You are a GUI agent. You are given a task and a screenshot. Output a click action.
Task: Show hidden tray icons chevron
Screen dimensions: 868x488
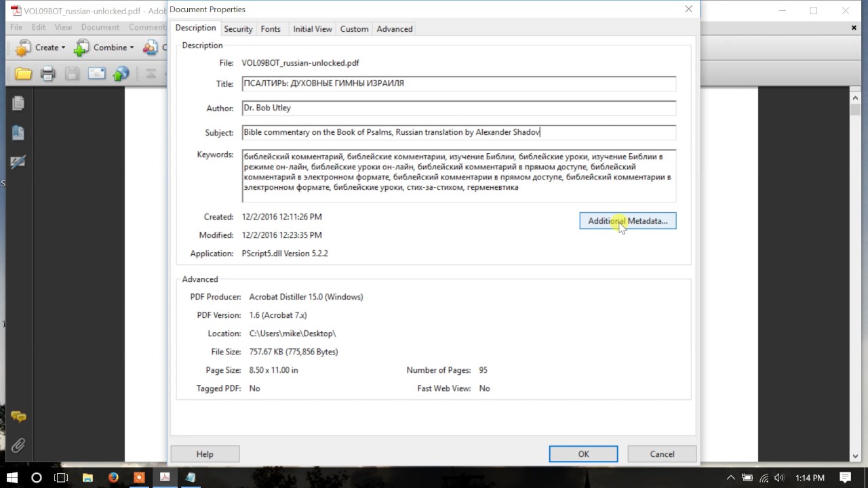[731, 478]
